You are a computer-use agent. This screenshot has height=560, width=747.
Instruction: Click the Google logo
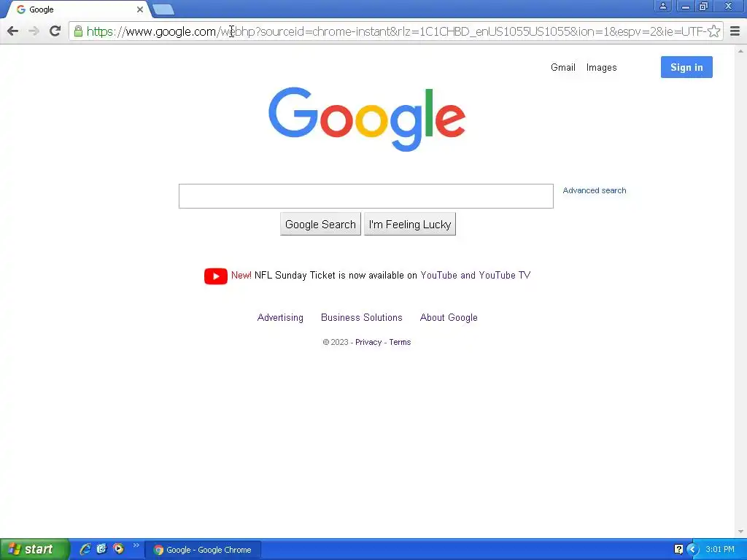click(x=367, y=119)
